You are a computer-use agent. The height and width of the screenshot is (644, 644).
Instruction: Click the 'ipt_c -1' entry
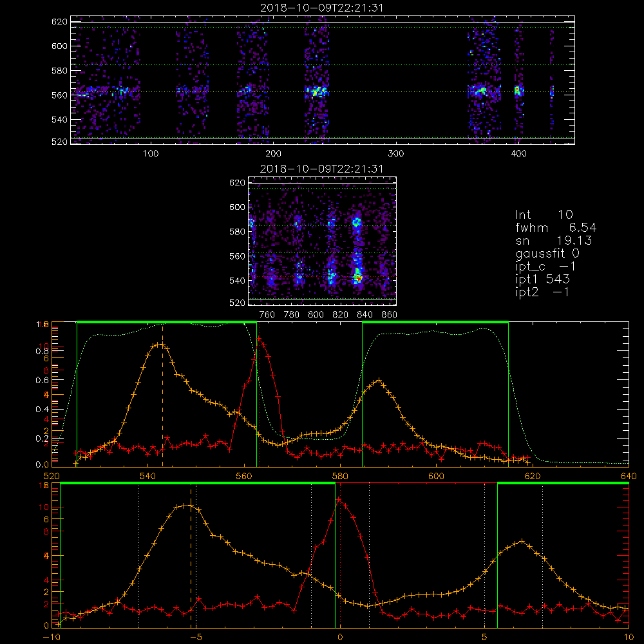(545, 266)
